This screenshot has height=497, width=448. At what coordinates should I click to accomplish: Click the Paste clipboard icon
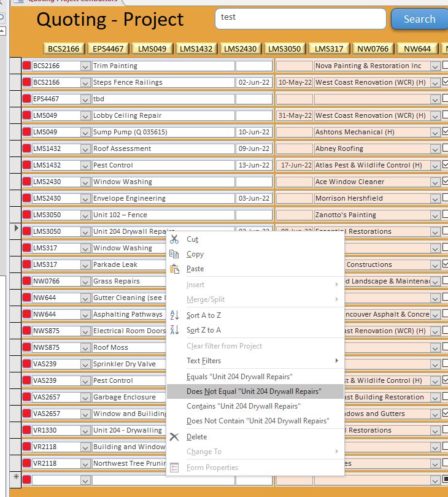pos(174,269)
